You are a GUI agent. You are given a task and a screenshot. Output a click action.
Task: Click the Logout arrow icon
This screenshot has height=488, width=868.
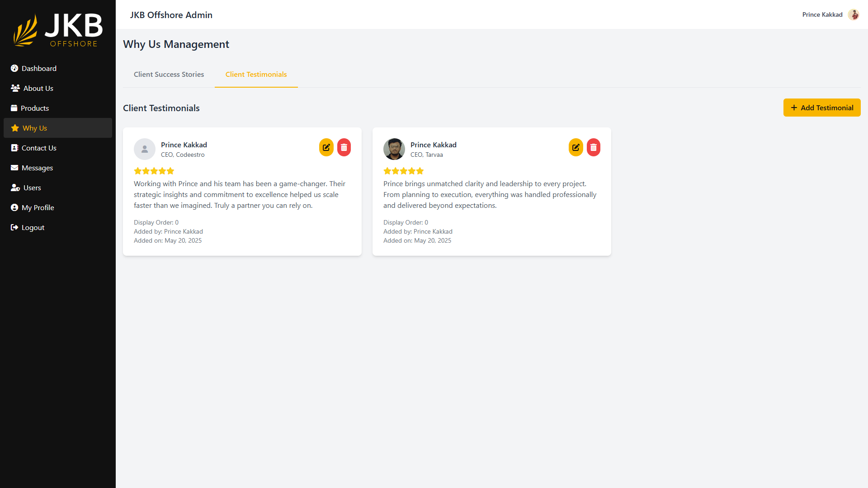14,227
